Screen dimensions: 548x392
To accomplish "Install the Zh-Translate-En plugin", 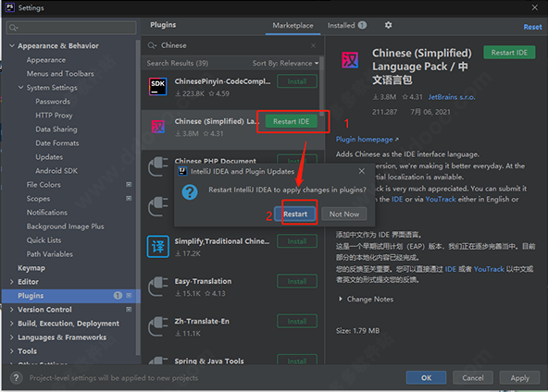I will tap(297, 321).
